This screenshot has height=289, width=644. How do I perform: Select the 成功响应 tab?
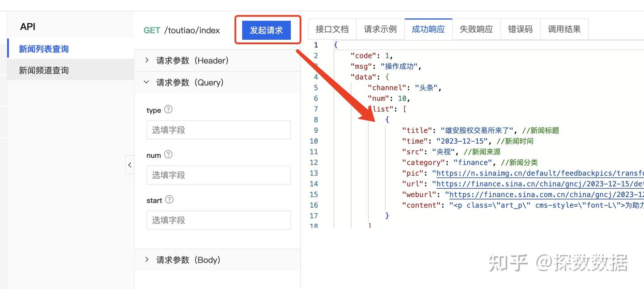(428, 30)
